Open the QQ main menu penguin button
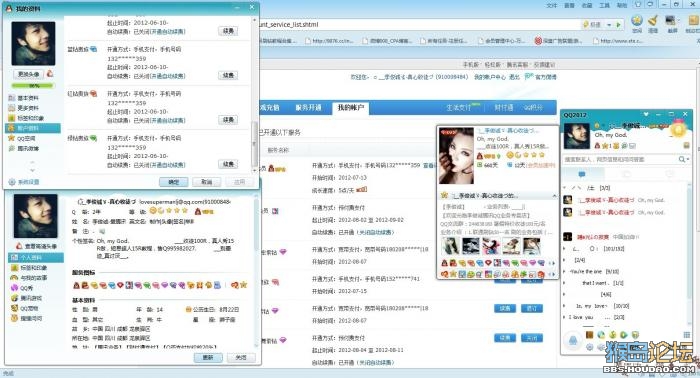 573,341
